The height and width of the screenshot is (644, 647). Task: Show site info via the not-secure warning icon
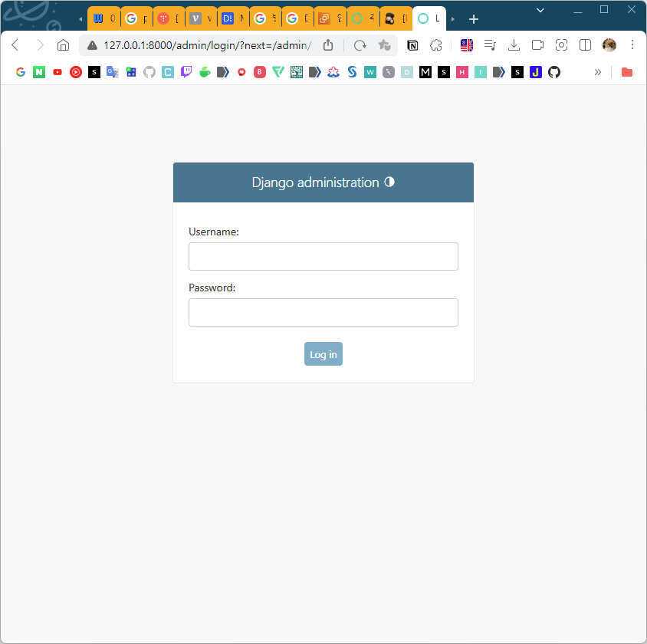93,45
